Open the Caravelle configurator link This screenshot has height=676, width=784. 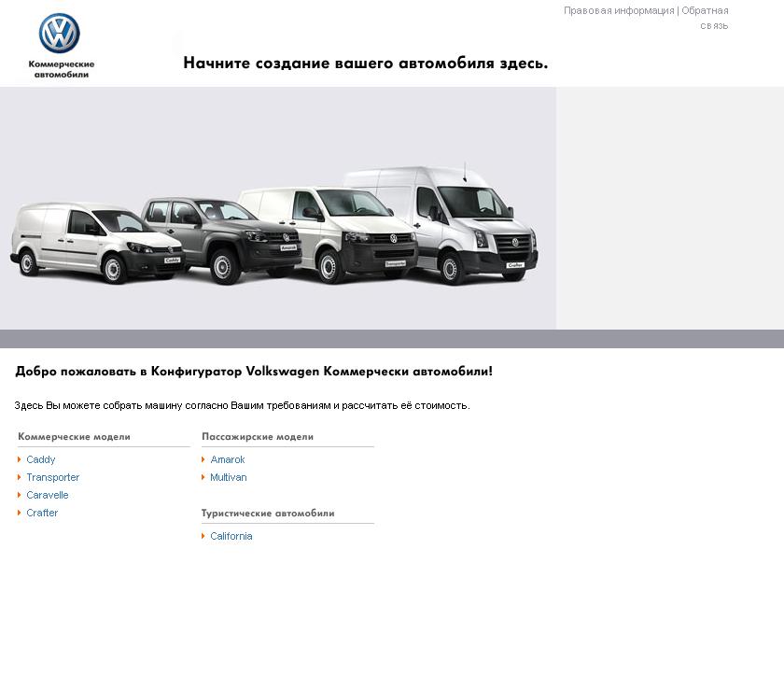coord(47,495)
